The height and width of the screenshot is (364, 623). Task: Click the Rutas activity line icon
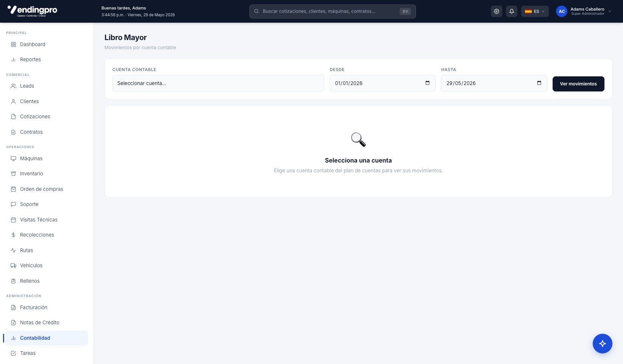(13, 250)
